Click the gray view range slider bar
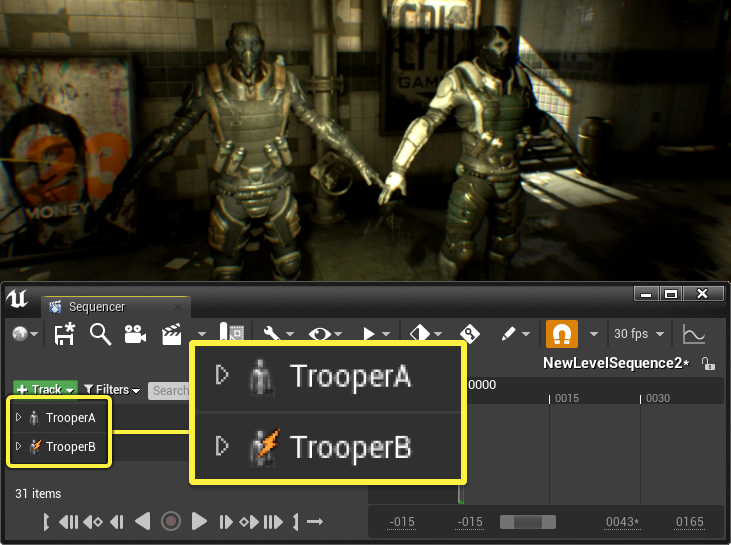 point(528,522)
